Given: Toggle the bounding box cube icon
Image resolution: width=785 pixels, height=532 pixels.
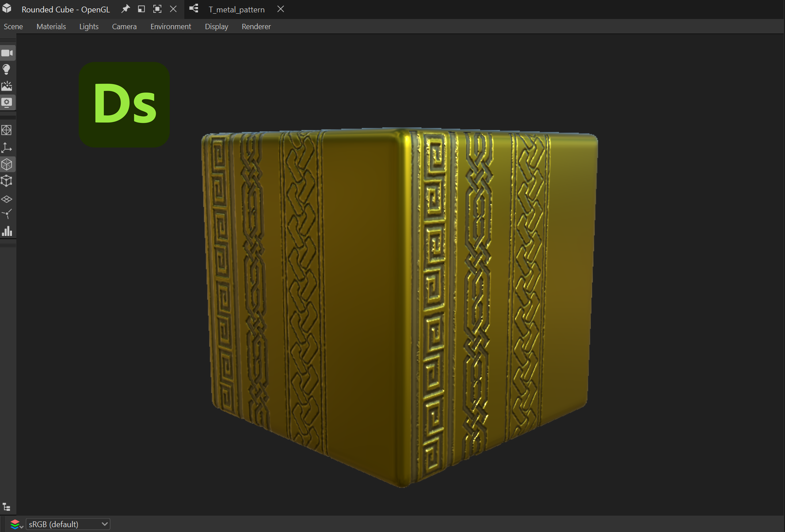Looking at the screenshot, I should tap(7, 181).
